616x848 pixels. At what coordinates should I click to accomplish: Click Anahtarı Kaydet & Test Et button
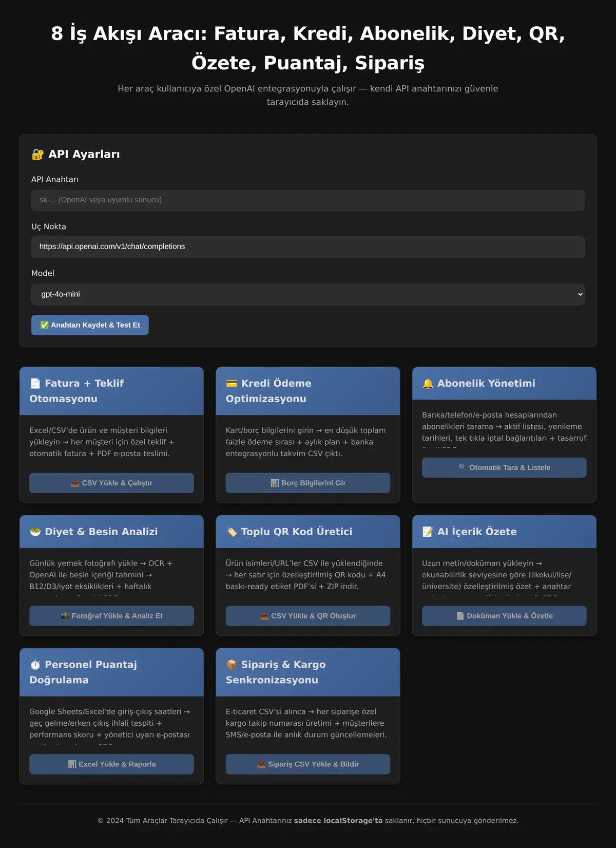coord(90,325)
